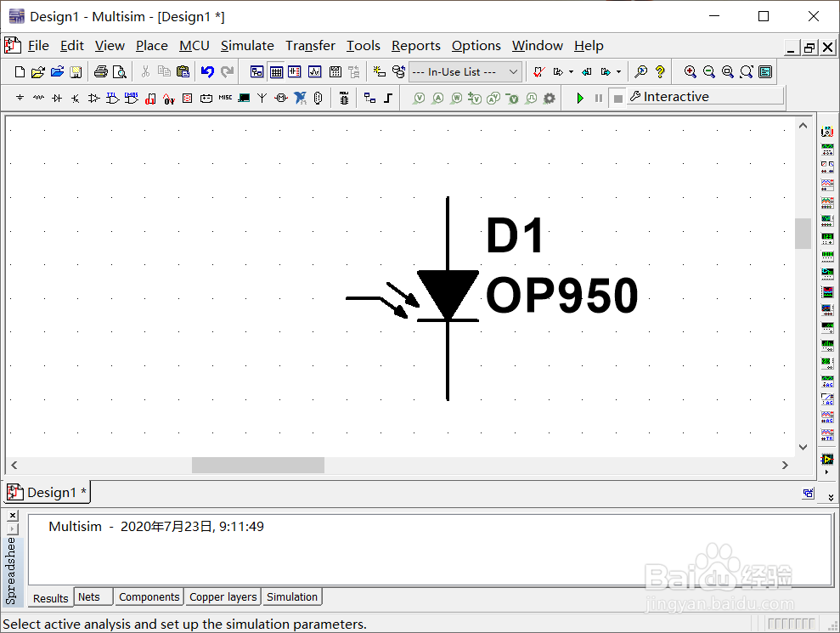Switch to the Copper layers tab

click(x=223, y=596)
